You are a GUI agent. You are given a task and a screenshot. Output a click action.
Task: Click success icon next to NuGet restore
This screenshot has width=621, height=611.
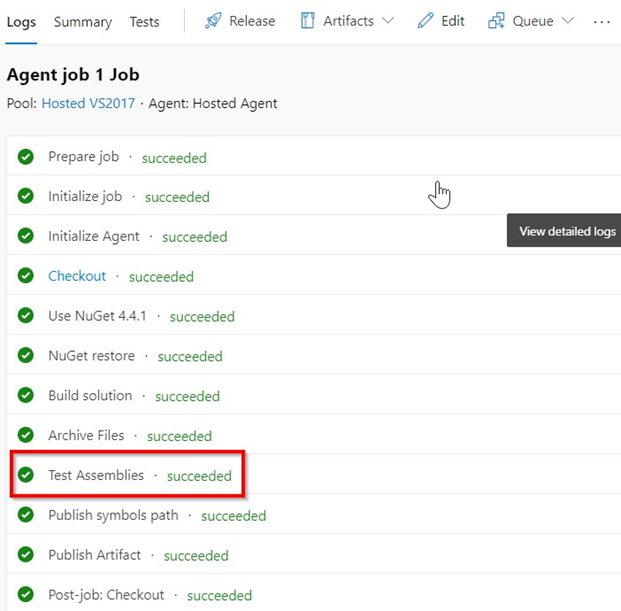pos(26,356)
